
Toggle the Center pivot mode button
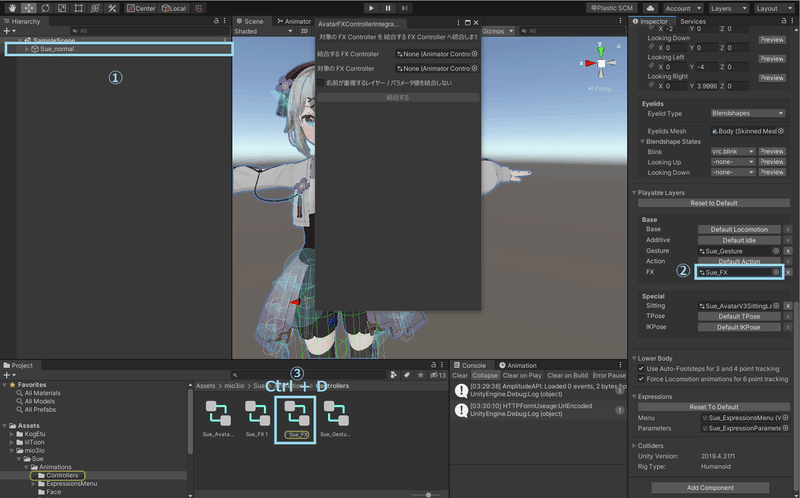pos(141,8)
